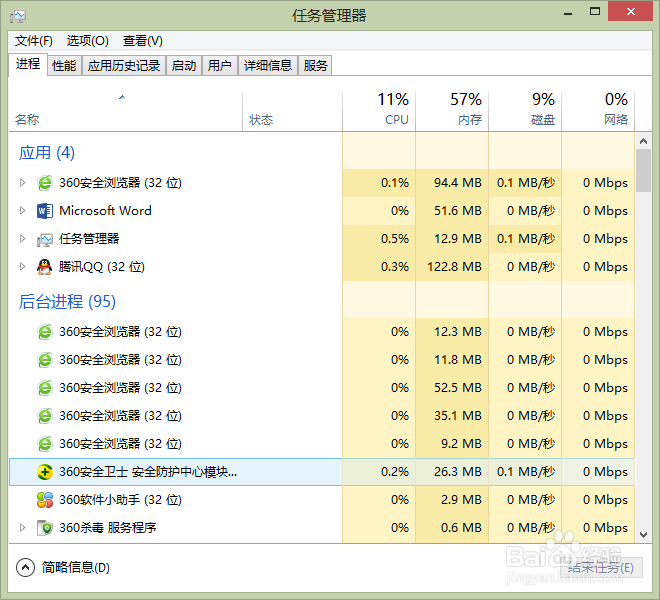Click the 26.3 MB memory value

point(458,472)
